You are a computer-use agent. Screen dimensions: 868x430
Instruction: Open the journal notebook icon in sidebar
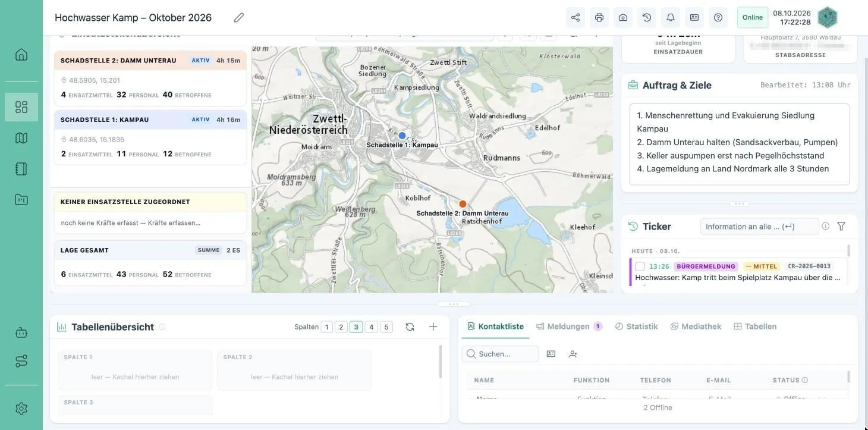coord(21,169)
